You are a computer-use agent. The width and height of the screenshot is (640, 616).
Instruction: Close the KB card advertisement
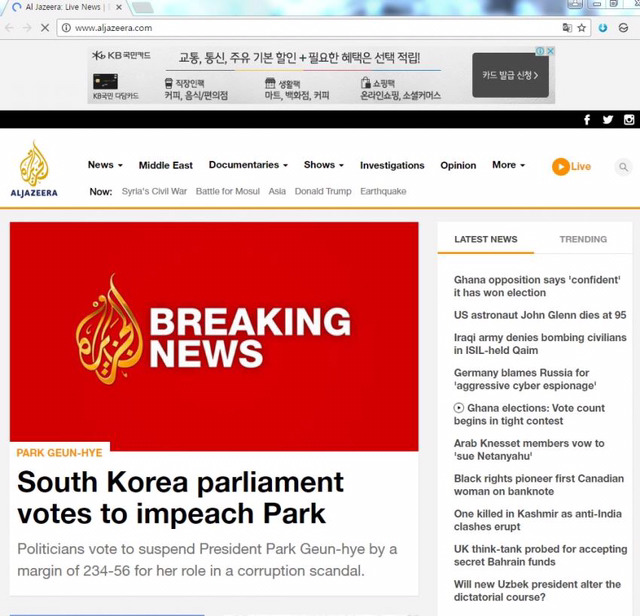[550, 51]
